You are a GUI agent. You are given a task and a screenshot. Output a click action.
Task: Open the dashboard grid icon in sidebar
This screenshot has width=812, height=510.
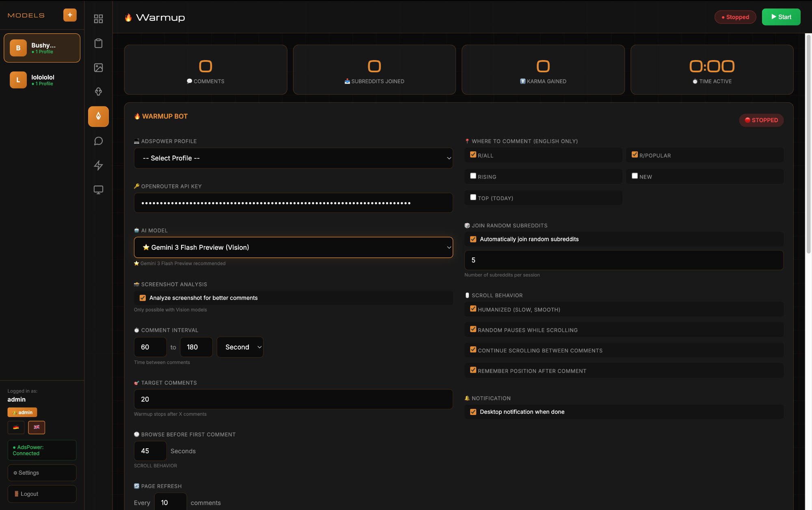click(98, 19)
